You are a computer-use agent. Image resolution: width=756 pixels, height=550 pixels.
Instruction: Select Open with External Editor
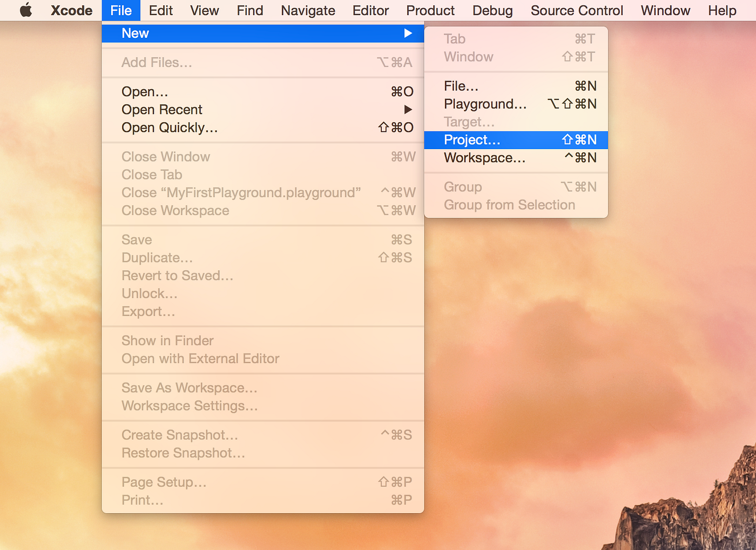[263, 359]
